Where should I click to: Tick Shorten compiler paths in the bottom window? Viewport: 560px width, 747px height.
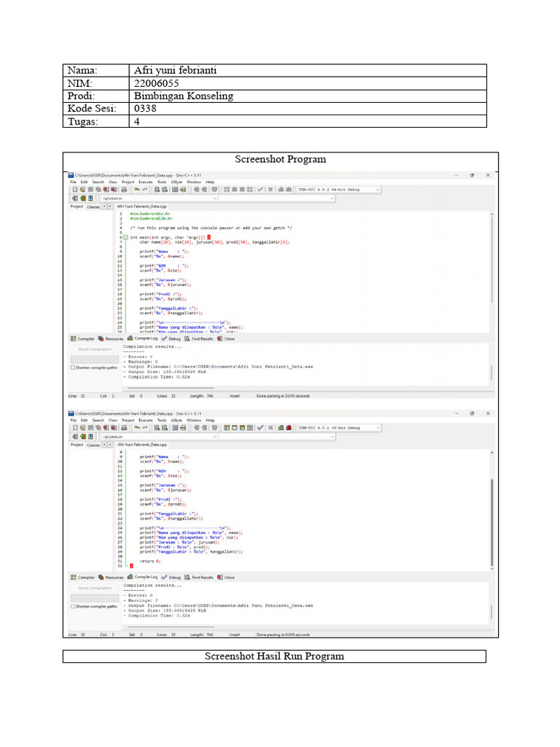pyautogui.click(x=73, y=606)
